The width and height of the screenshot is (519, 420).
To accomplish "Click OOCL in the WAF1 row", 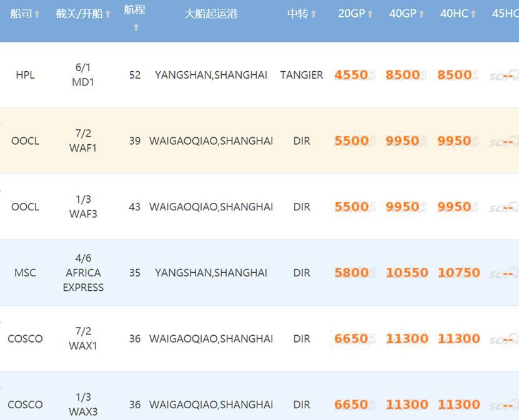I will pyautogui.click(x=25, y=141).
